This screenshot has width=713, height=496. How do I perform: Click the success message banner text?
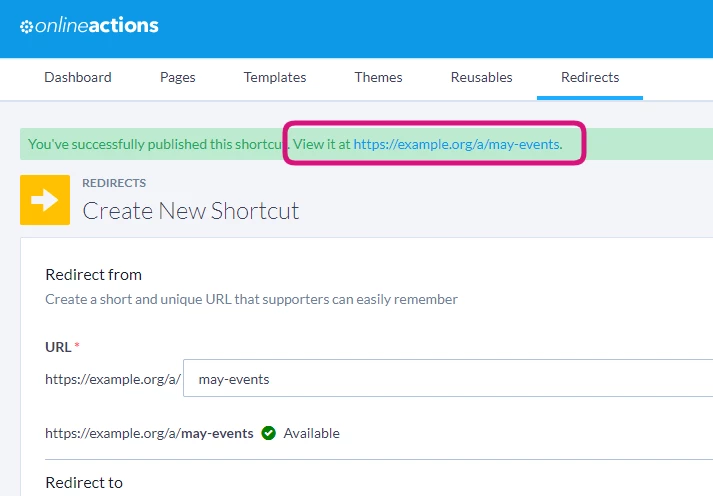[x=295, y=144]
